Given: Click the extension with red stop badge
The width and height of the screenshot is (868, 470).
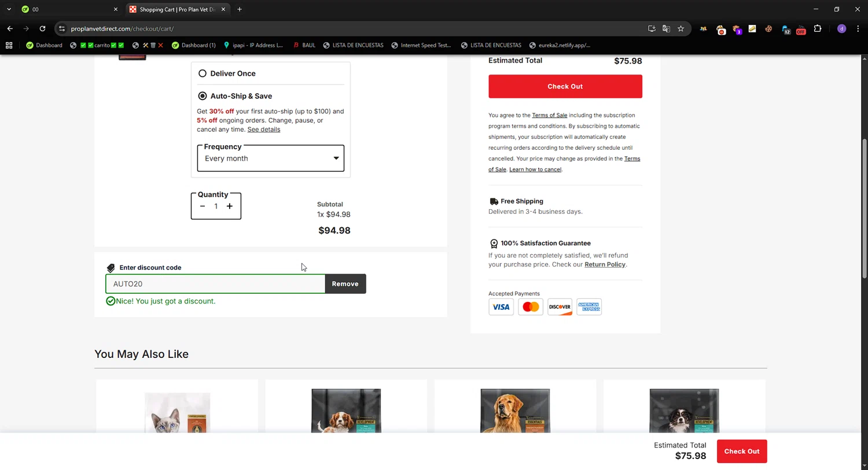Looking at the screenshot, I should pos(720,29).
